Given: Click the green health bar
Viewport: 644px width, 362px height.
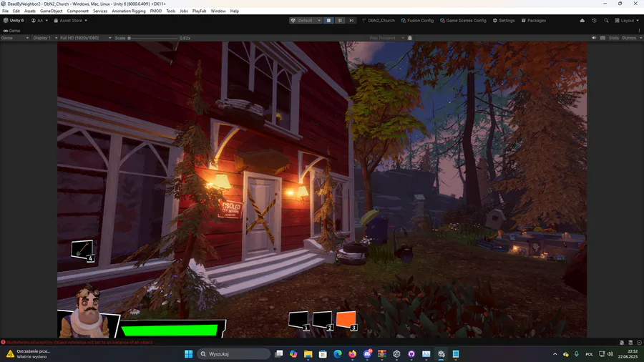Looking at the screenshot, I should [169, 330].
